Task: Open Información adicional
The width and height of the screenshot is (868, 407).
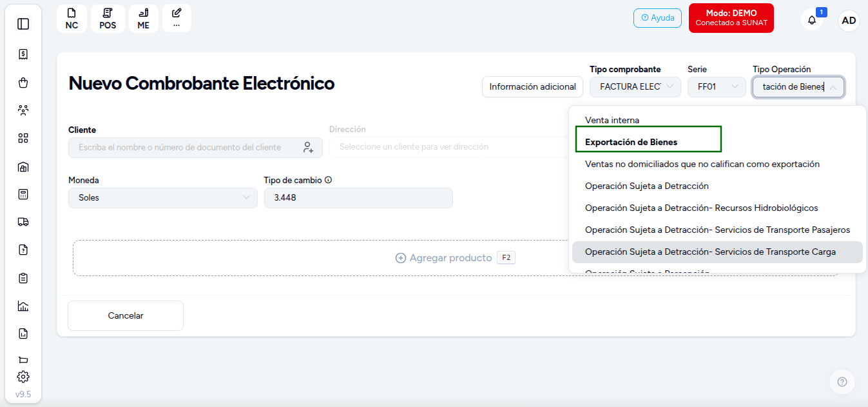Action: [532, 86]
